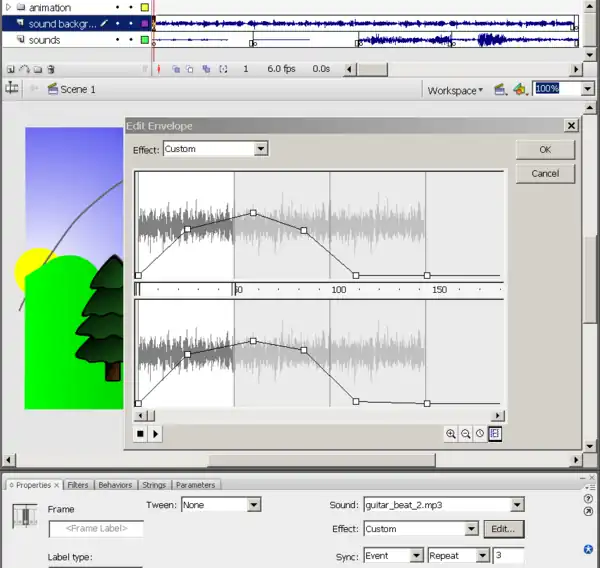Click the Edit... button next to Effect
600x568 pixels.
[x=504, y=529]
